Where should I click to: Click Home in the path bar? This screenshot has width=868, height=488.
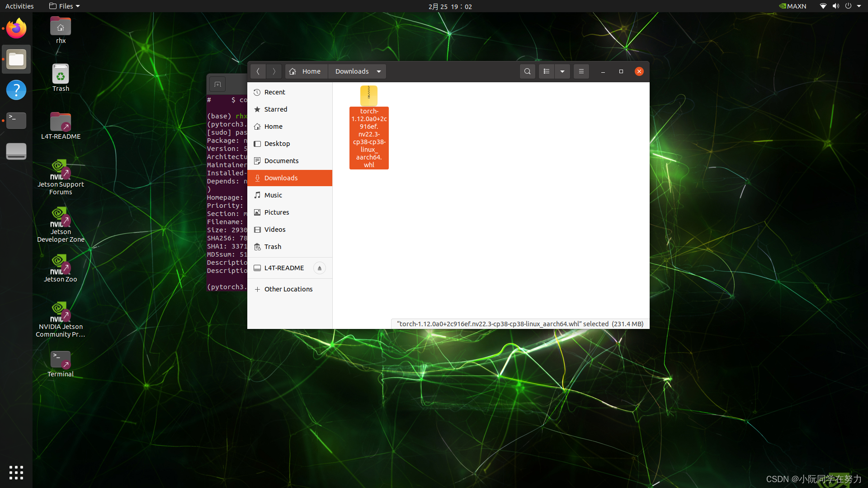point(306,71)
